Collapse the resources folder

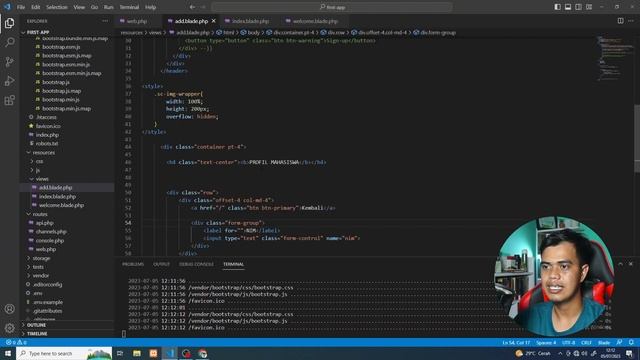[x=44, y=152]
